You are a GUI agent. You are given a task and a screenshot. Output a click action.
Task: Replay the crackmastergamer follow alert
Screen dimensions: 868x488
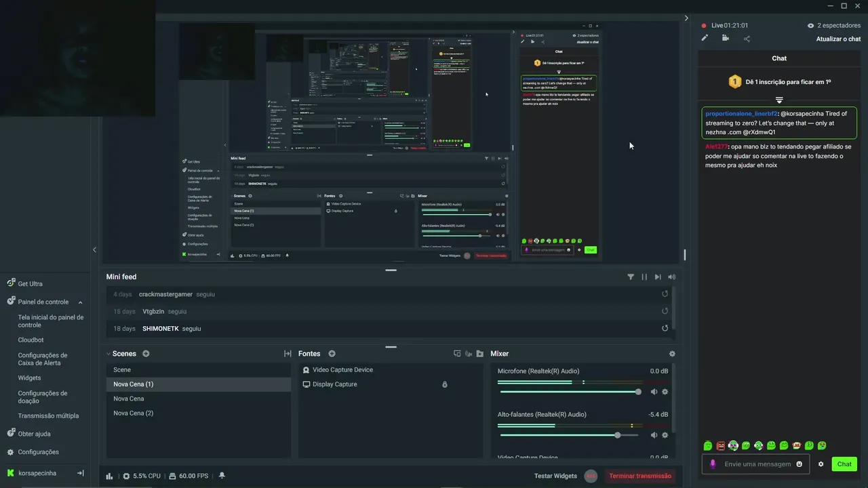tap(665, 294)
